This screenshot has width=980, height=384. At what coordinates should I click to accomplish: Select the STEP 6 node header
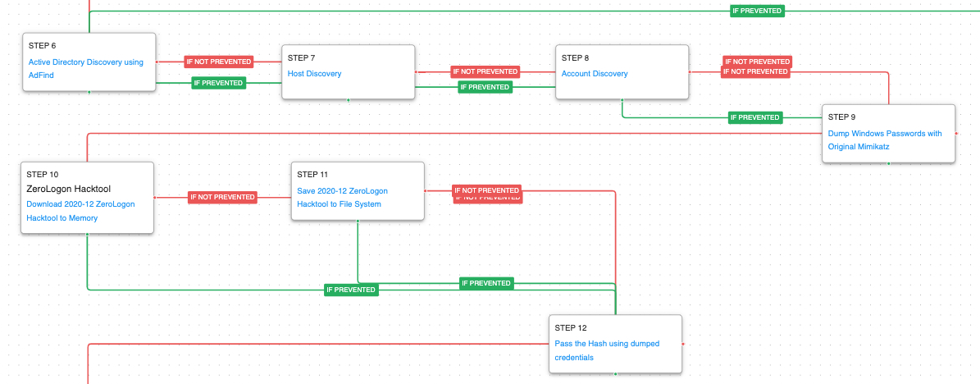click(42, 46)
